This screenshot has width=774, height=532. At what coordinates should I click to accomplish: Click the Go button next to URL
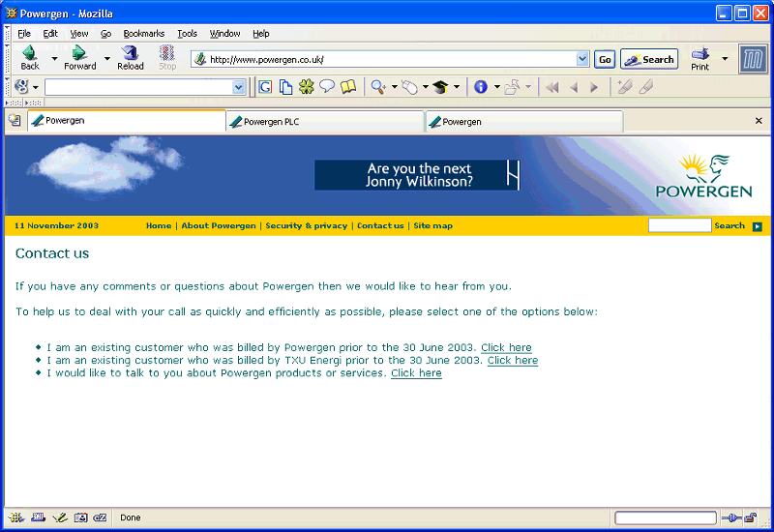(x=605, y=60)
